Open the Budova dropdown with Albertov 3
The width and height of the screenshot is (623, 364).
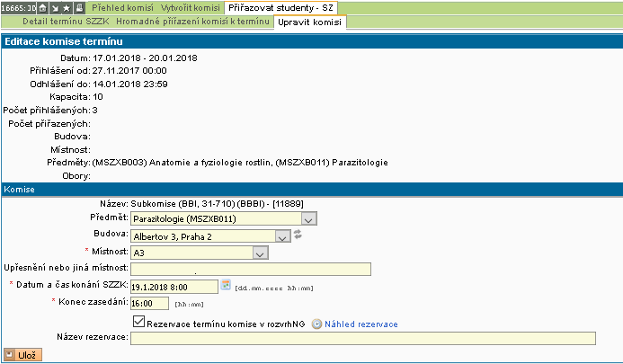click(x=282, y=236)
